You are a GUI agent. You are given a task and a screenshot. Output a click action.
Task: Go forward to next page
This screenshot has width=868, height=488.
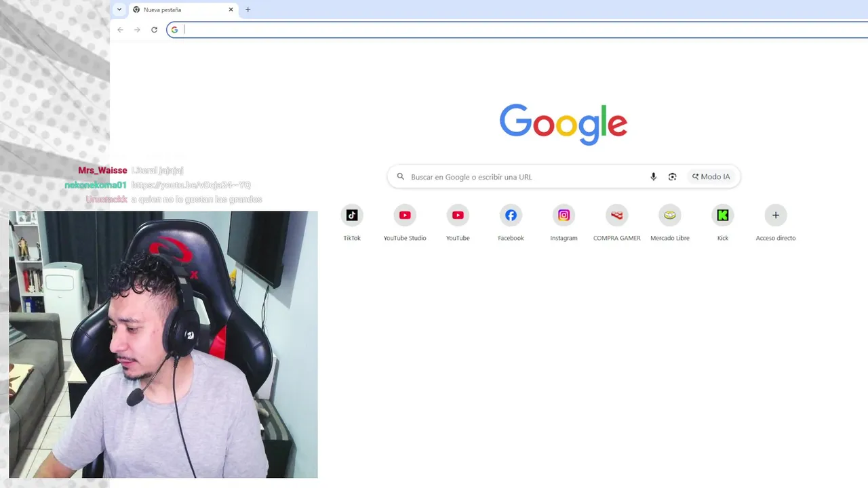point(137,30)
